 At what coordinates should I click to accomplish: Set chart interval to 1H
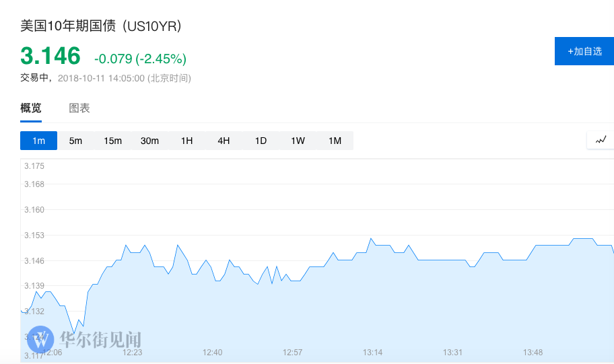click(186, 141)
